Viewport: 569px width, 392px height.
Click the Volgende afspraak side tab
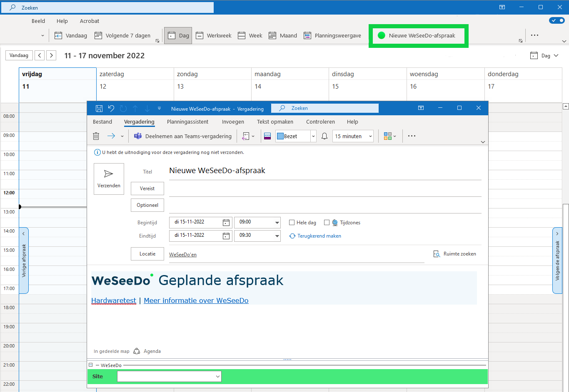click(557, 261)
